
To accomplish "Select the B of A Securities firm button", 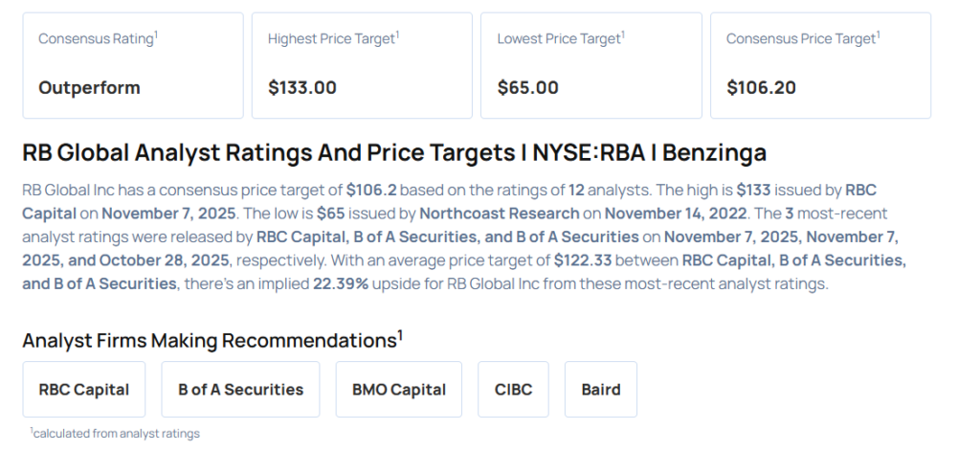I will click(x=240, y=390).
